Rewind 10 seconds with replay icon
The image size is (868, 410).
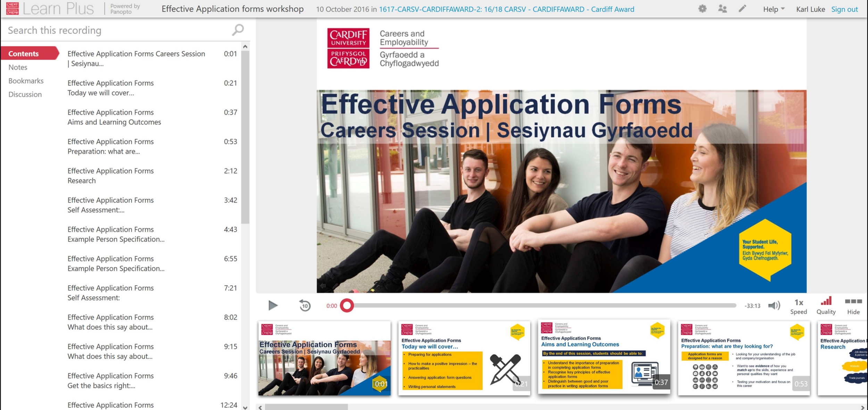pos(305,306)
